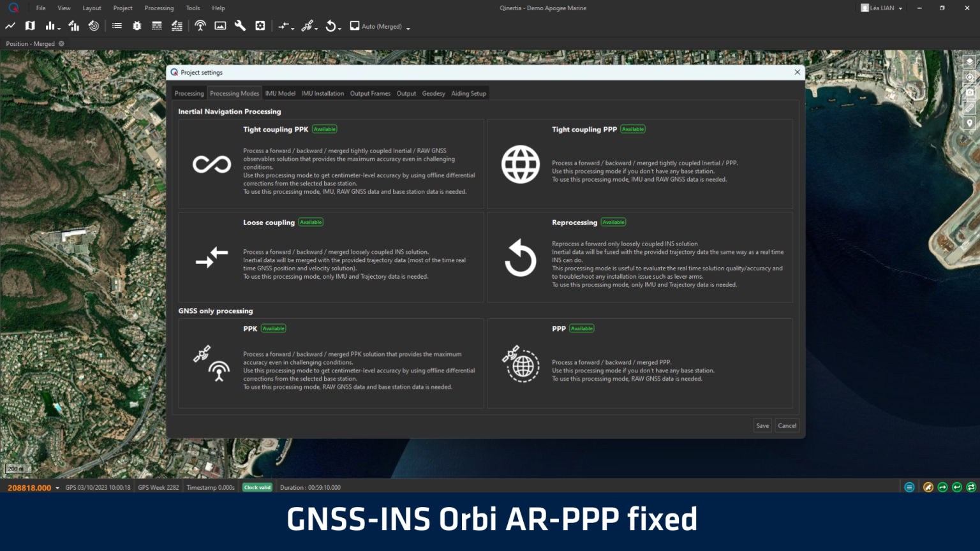Viewport: 980px width, 551px height.
Task: Close the Position - Merged tab
Action: click(61, 44)
